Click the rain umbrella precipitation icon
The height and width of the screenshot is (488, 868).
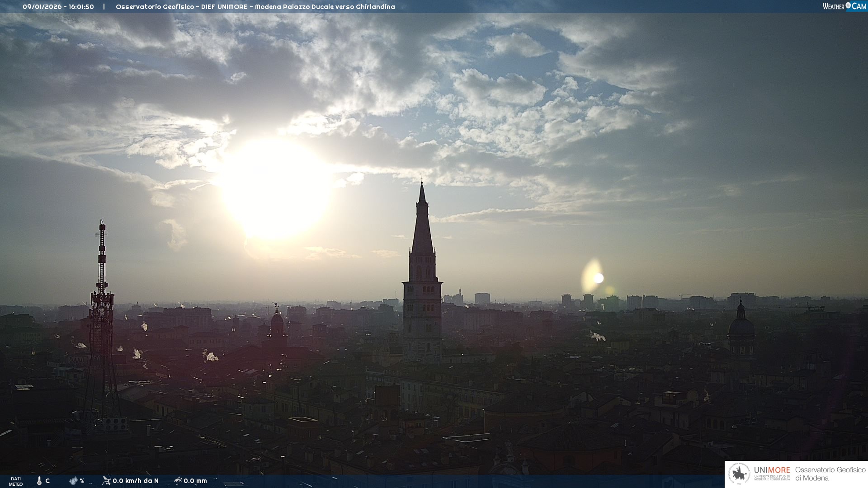click(x=178, y=481)
